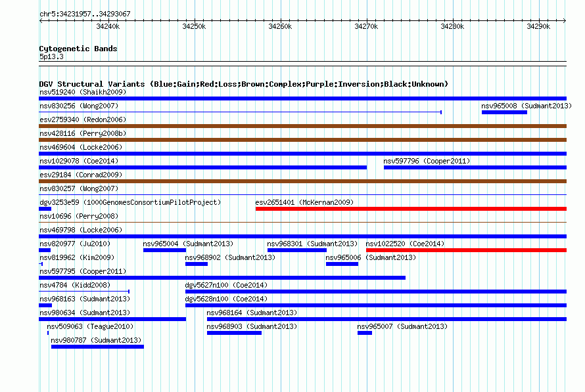The width and height of the screenshot is (585, 392).
Task: Click the 5p13.3 band label
Action: pos(51,56)
